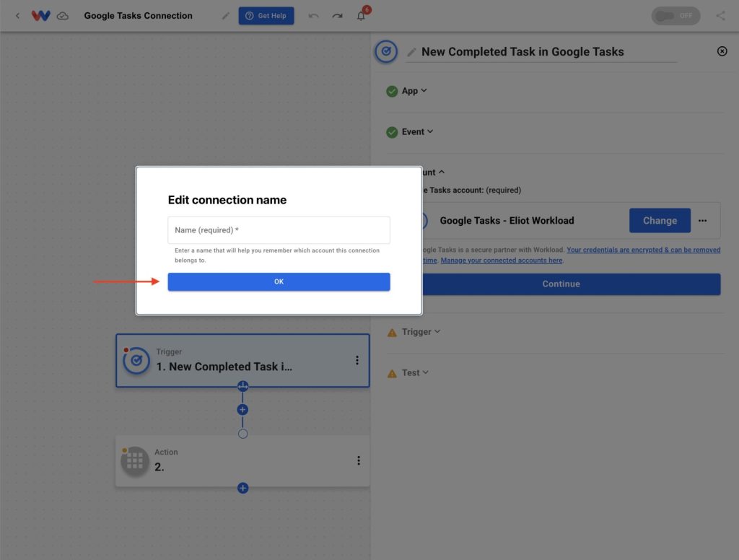This screenshot has height=560, width=739.
Task: Click the warning icon beside Trigger
Action: point(392,333)
